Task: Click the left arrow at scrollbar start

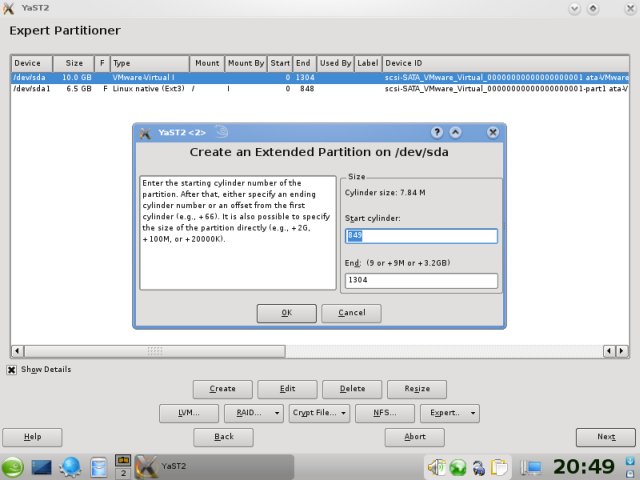Action: point(17,351)
